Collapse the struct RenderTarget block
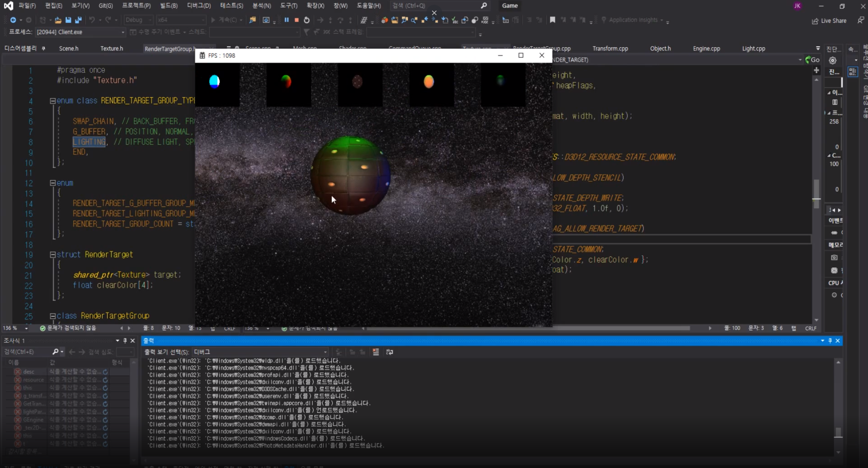The height and width of the screenshot is (468, 868). [x=53, y=254]
